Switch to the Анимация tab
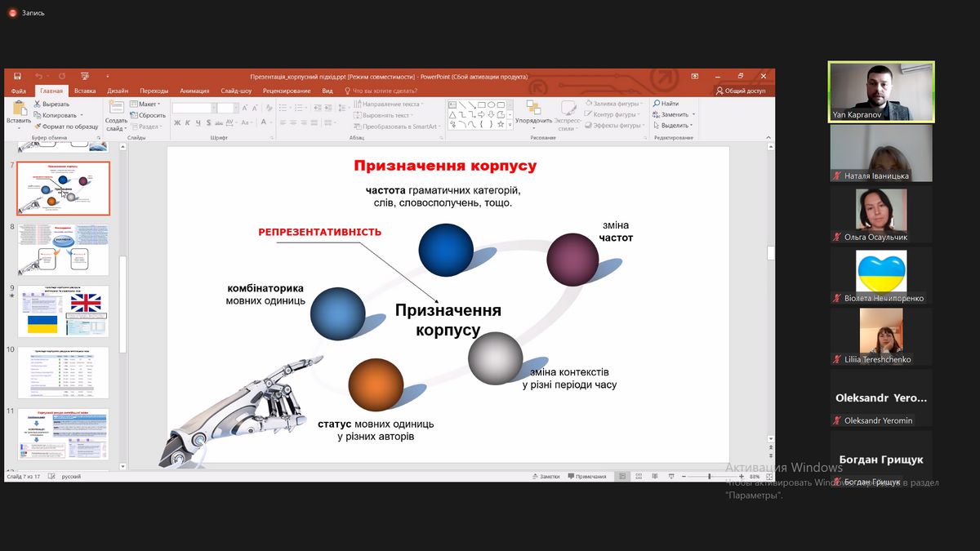 point(194,91)
